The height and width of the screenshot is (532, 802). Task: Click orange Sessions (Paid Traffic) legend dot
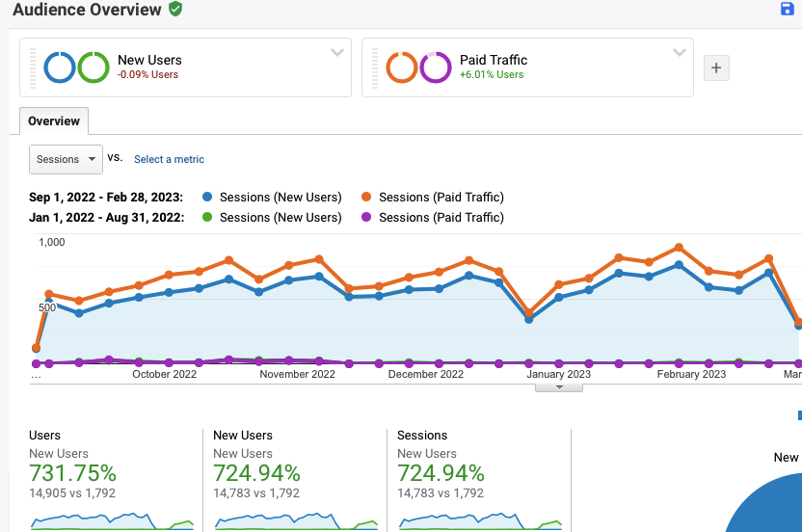tap(366, 197)
